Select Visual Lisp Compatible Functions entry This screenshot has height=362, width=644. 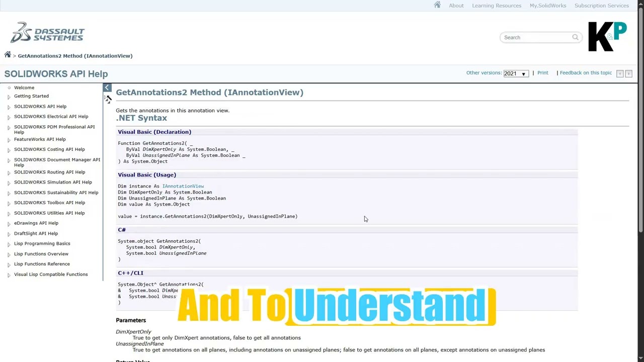(x=51, y=275)
